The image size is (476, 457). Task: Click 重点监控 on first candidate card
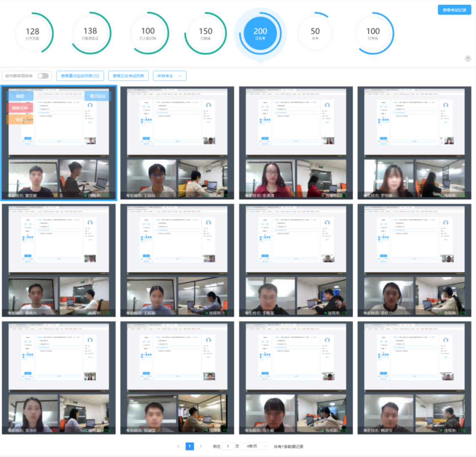(98, 96)
